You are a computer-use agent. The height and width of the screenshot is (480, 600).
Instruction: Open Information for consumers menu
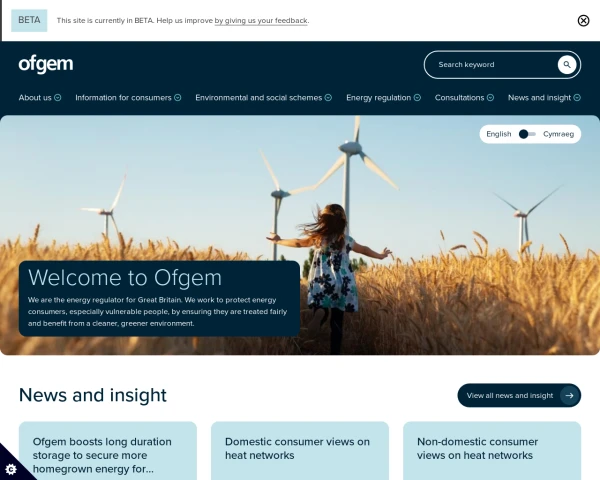point(123,98)
